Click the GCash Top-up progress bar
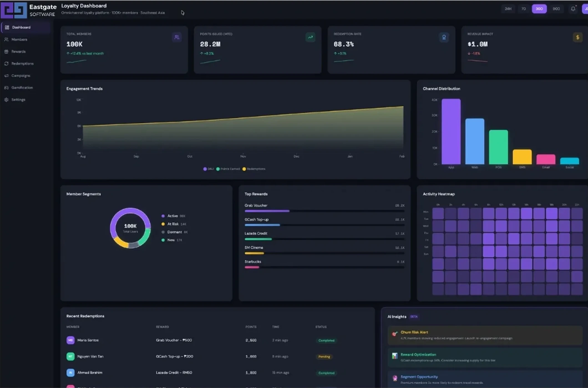Screen dimensions: 588x388 click(x=324, y=225)
